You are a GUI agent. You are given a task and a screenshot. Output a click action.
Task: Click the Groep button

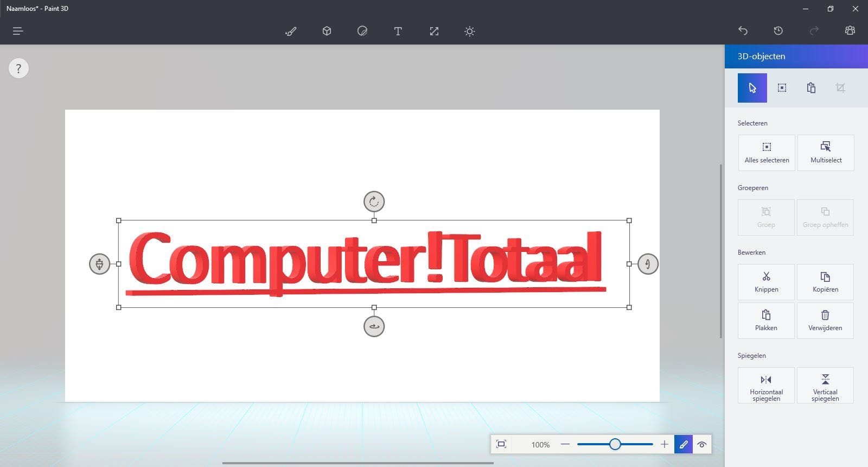tap(766, 217)
